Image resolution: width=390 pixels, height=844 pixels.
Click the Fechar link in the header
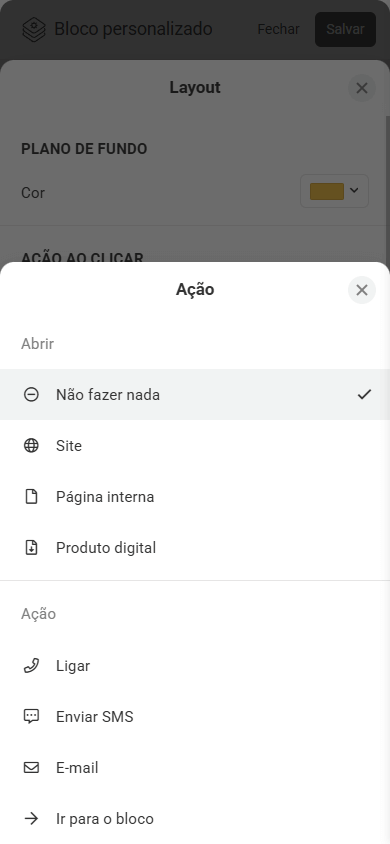279,29
